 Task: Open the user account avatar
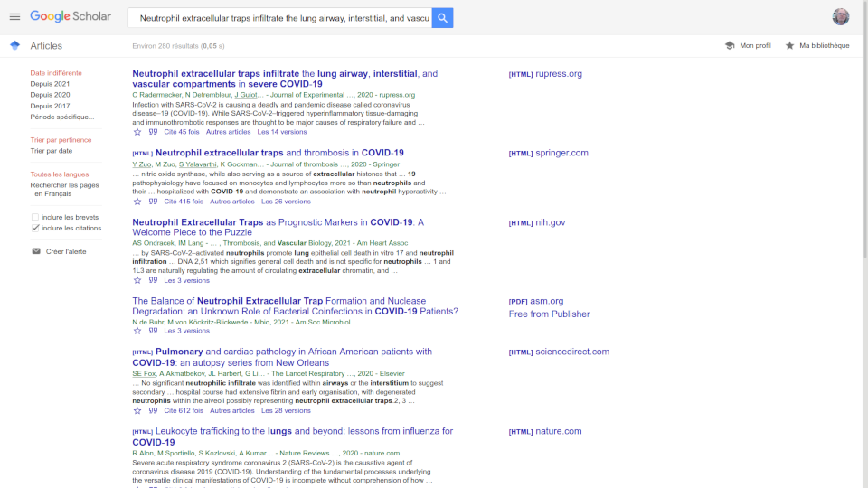coord(840,17)
